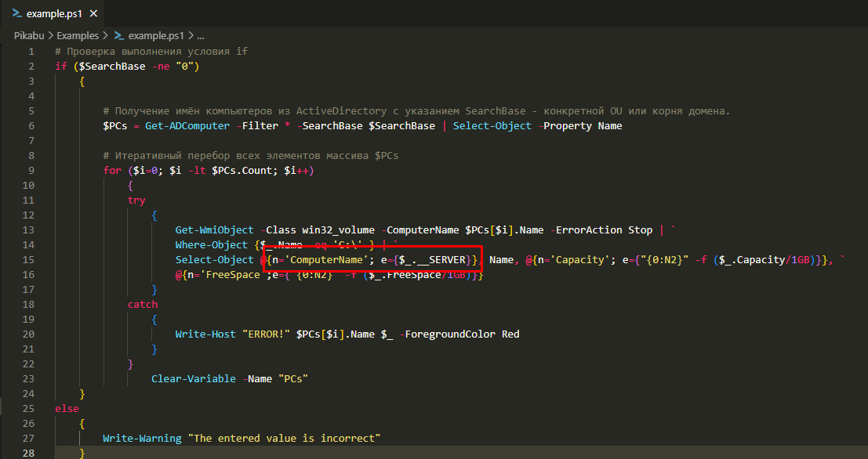Click line number 9 in gutter
Screen dimensions: 868x459
(x=31, y=170)
